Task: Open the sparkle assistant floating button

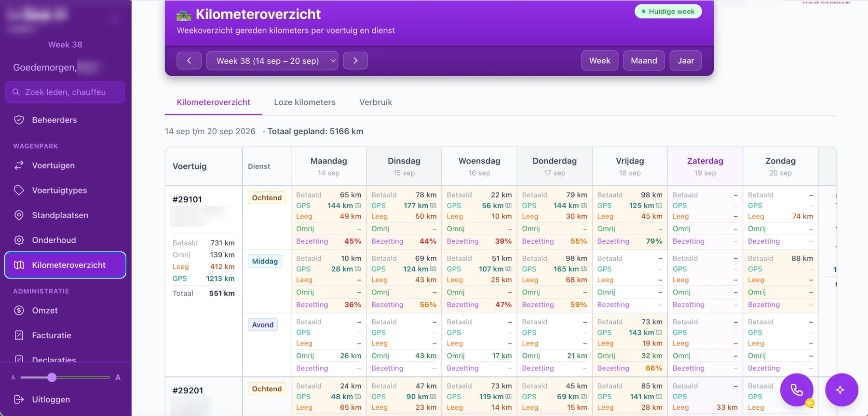Action: point(841,390)
